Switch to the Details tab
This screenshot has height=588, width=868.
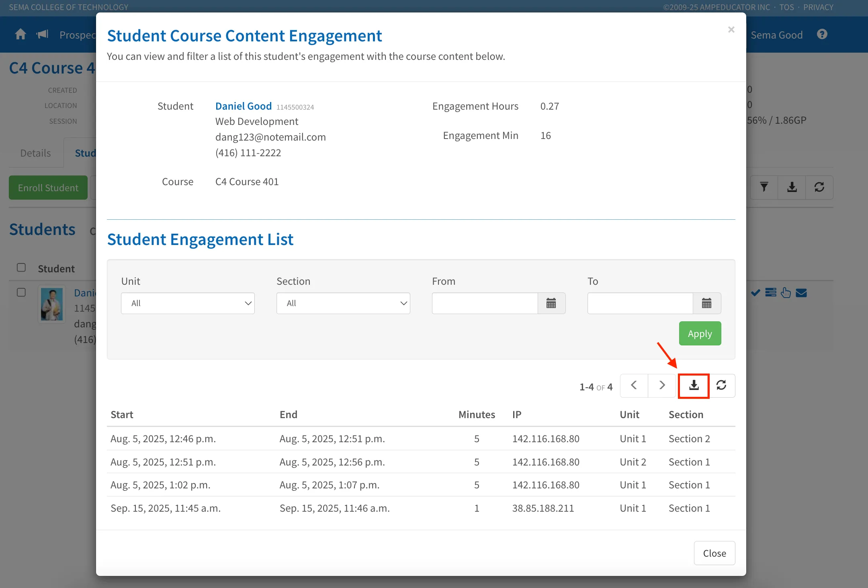pos(36,153)
